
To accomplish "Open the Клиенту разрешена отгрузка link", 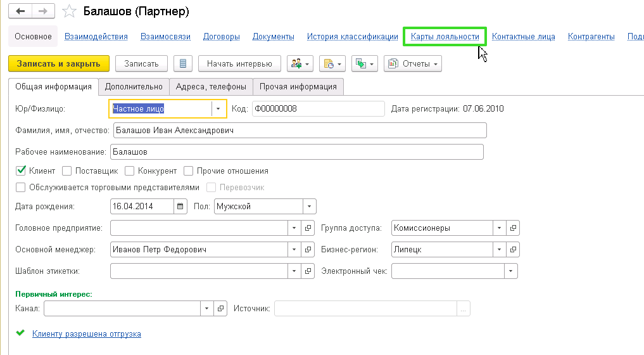I will 87,334.
